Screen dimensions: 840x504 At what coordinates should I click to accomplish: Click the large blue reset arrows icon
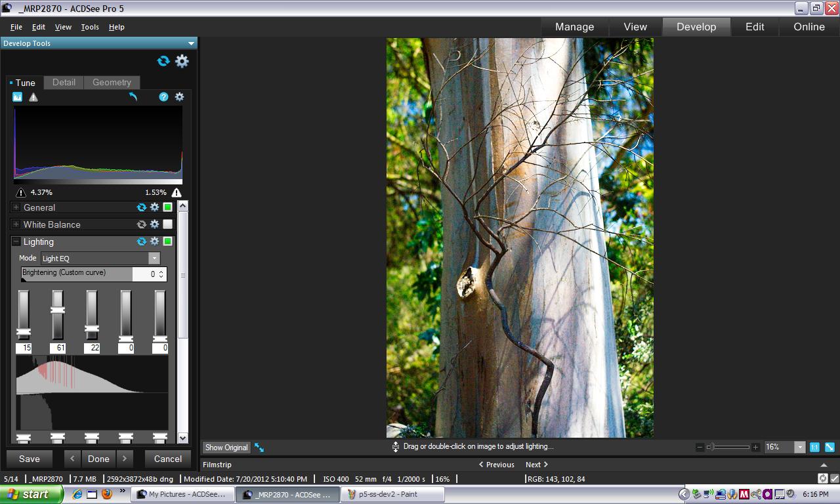click(163, 61)
